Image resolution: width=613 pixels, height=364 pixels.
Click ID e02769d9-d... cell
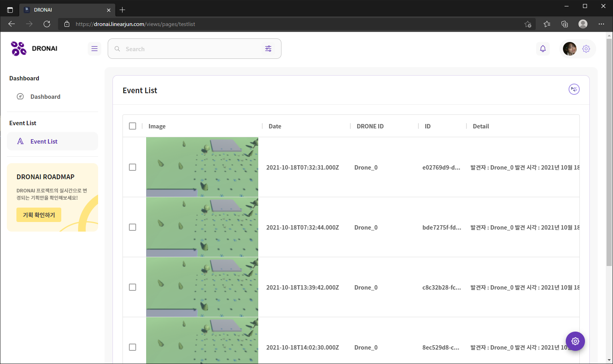click(x=441, y=167)
